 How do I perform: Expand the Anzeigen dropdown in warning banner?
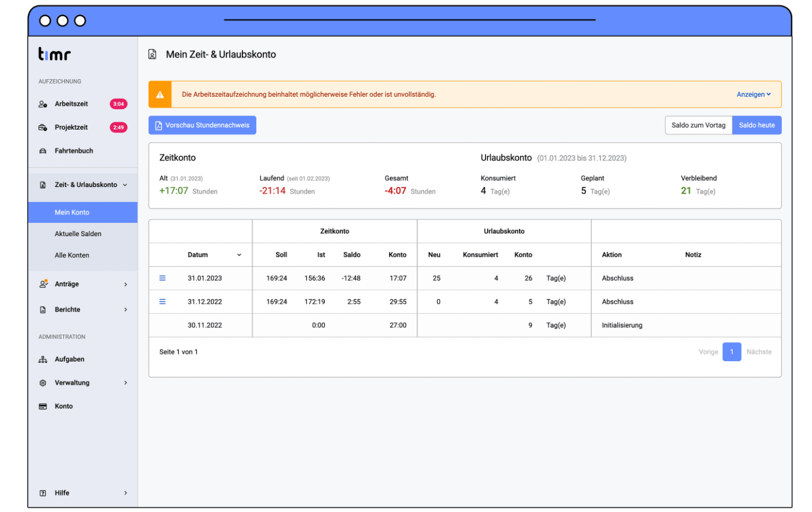pyautogui.click(x=754, y=94)
